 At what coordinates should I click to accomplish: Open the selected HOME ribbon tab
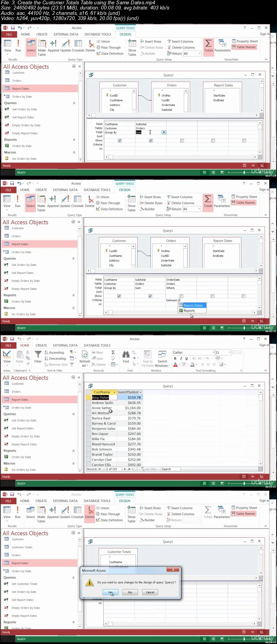tap(25, 345)
